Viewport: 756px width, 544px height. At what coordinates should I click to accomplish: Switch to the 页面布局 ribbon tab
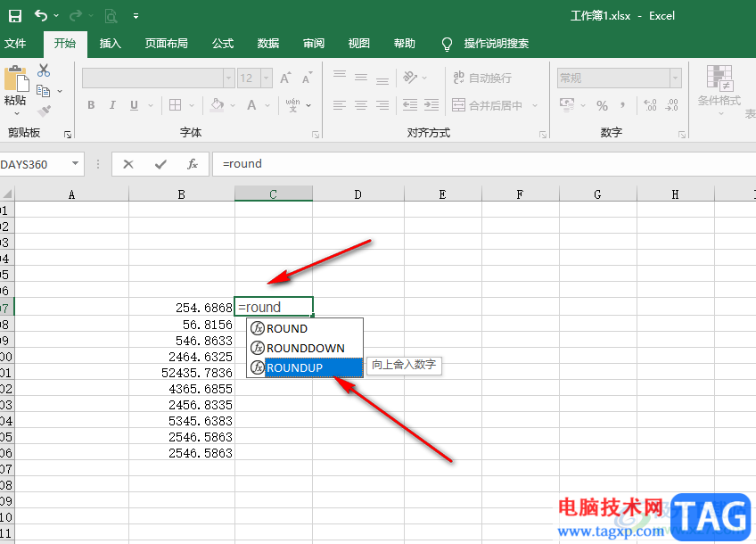pos(167,44)
